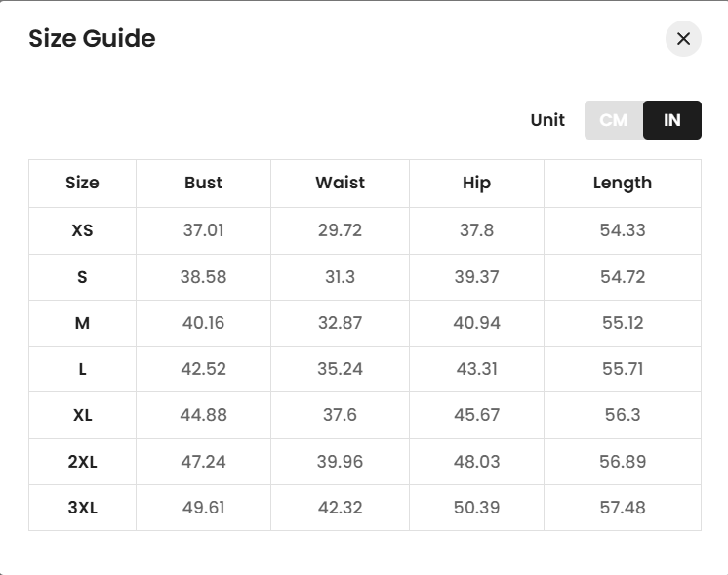728x575 pixels.
Task: Click the Unit label
Action: (547, 120)
